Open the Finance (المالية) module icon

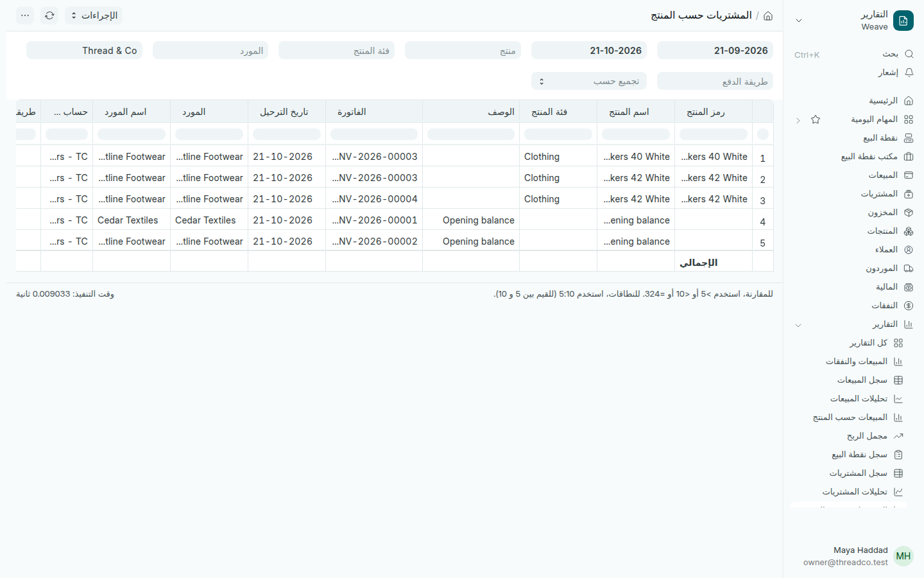coord(909,287)
